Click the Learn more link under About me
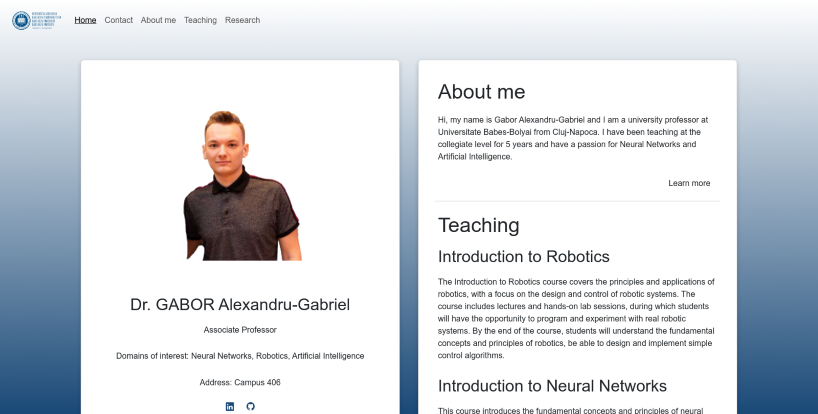This screenshot has width=818, height=414. (x=689, y=184)
